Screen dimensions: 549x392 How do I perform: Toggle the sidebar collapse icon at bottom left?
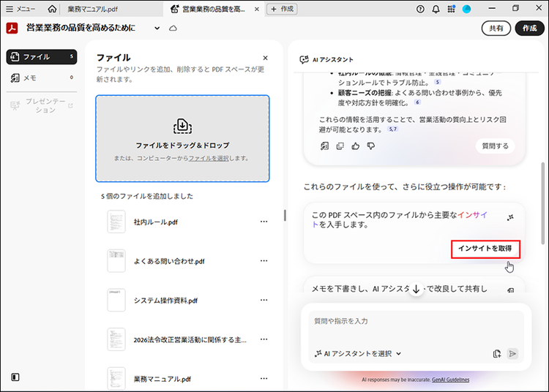pyautogui.click(x=15, y=377)
